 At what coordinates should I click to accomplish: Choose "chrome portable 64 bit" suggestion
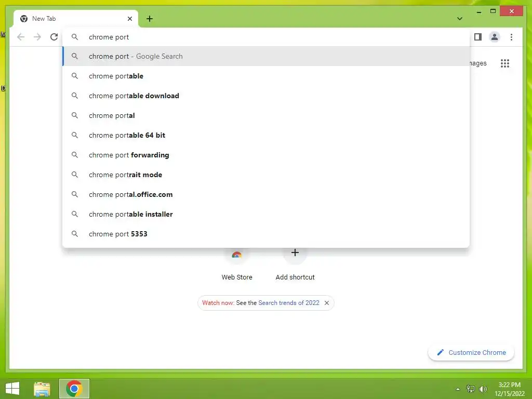pos(267,135)
